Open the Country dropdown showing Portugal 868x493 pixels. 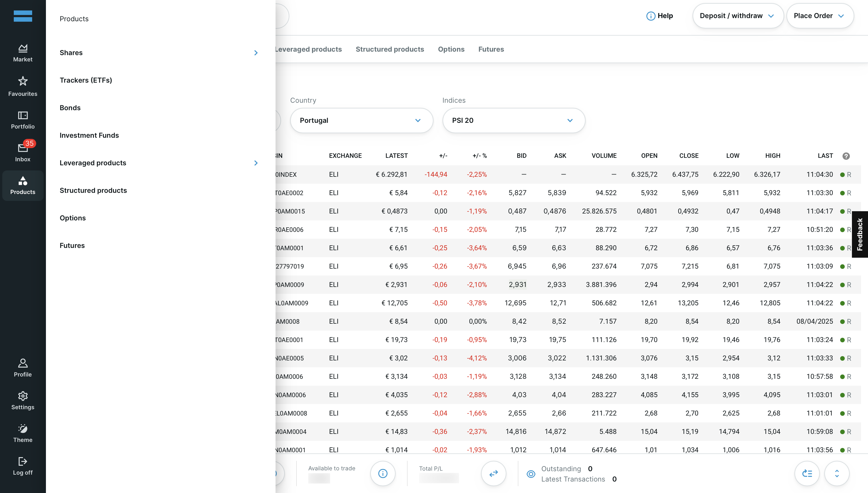(361, 121)
